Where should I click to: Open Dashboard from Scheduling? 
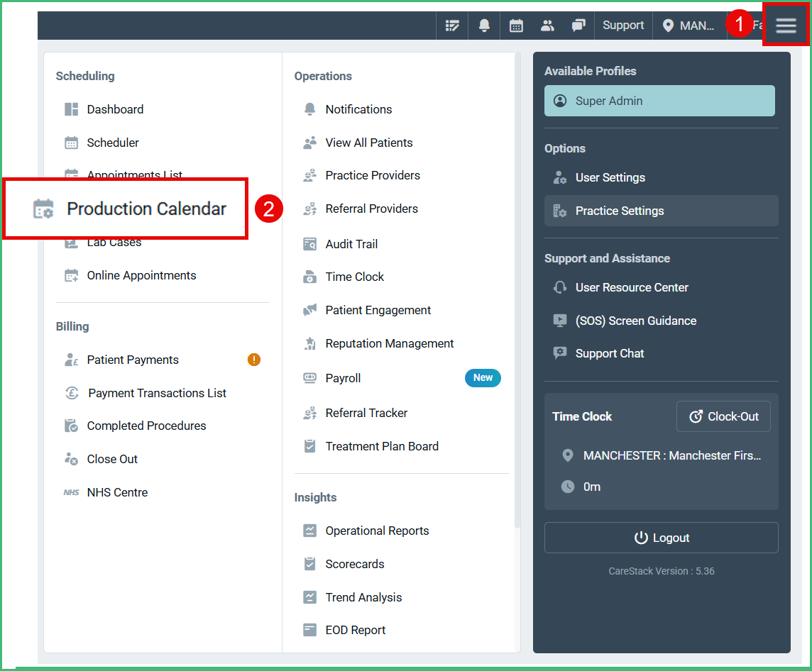coord(115,109)
